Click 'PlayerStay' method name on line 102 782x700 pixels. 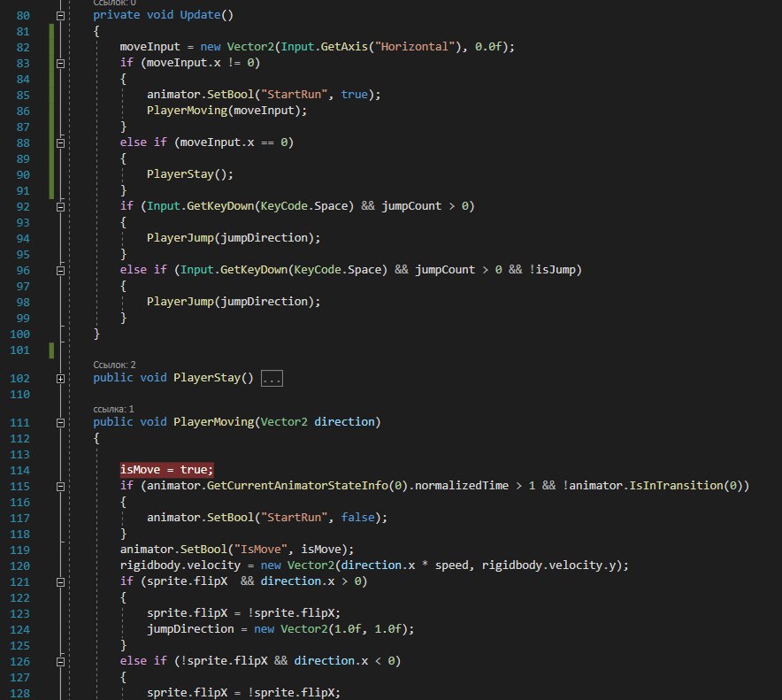click(207, 378)
